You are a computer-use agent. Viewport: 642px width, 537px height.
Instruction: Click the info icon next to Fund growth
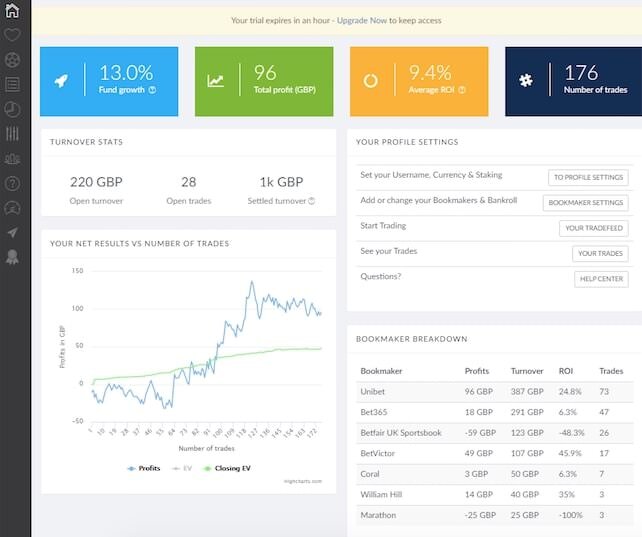[152, 90]
